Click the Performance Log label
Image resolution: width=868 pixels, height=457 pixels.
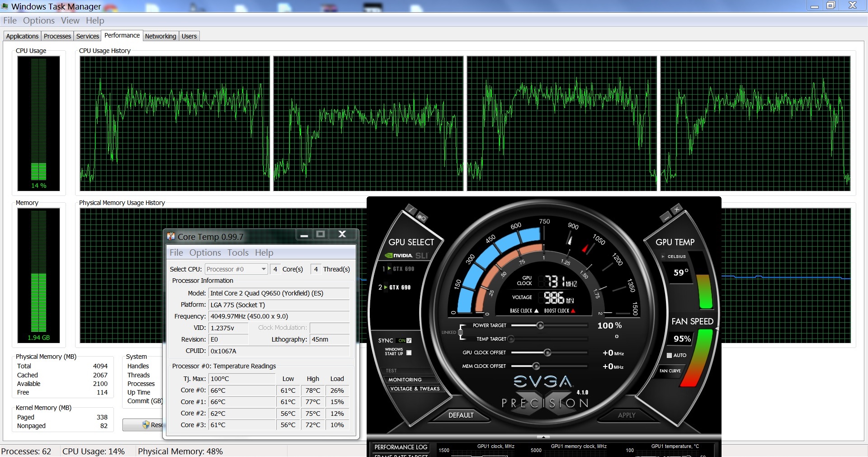[x=401, y=448]
